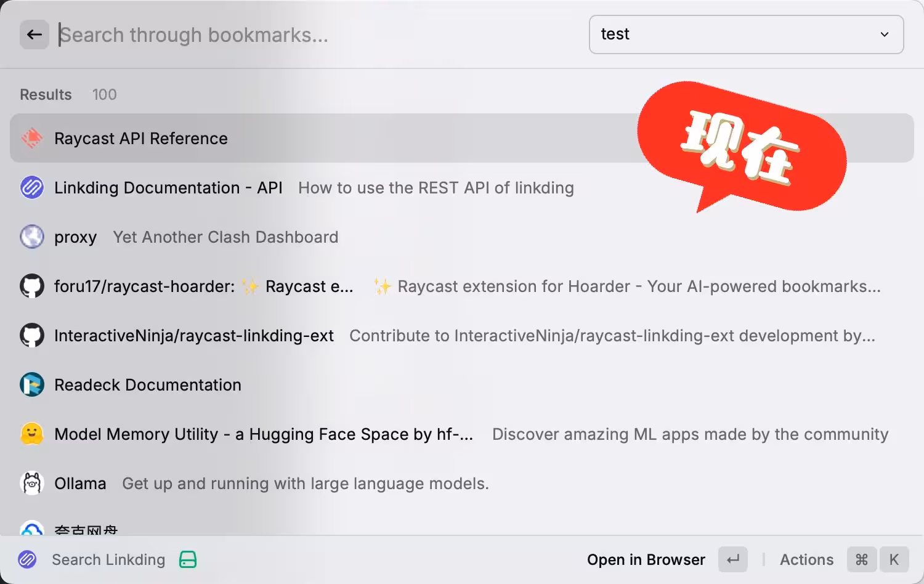
Task: Select Raycast API Reference bookmark
Action: pyautogui.click(x=461, y=138)
